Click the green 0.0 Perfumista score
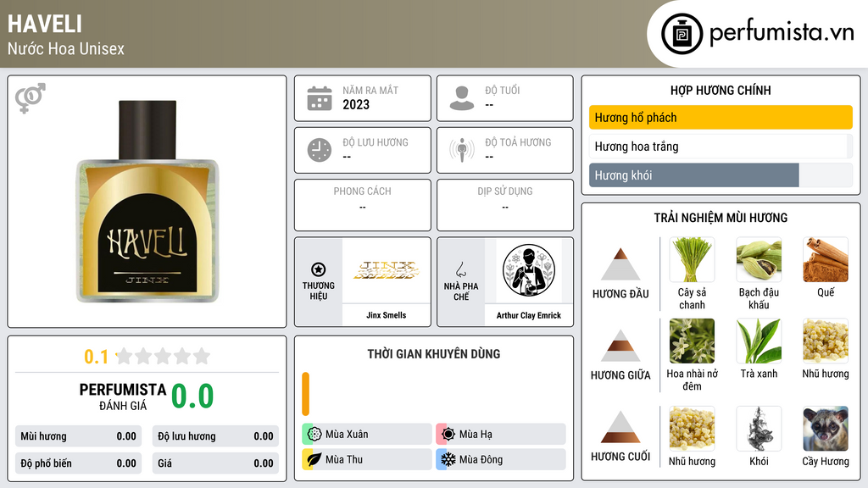The width and height of the screenshot is (868, 488). click(192, 396)
